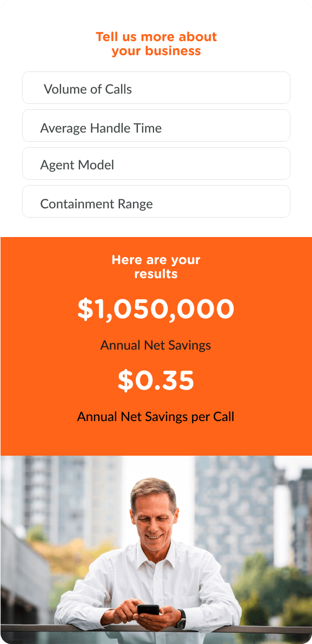Click the Average Handle Time input
The height and width of the screenshot is (644, 312).
(156, 126)
